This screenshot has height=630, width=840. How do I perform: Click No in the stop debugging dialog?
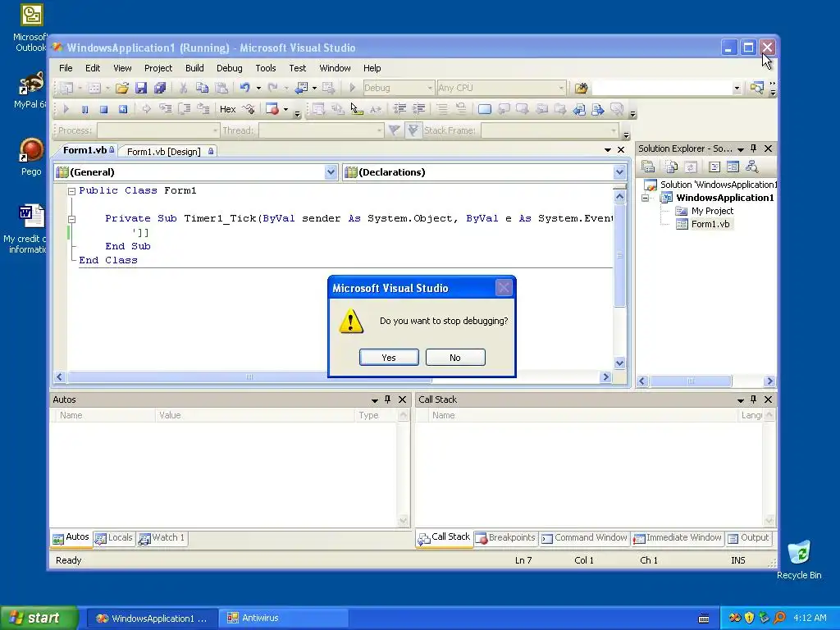click(x=455, y=358)
